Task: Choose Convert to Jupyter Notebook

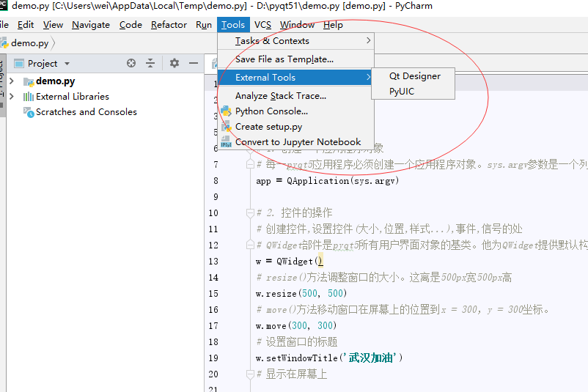Action: coord(296,142)
